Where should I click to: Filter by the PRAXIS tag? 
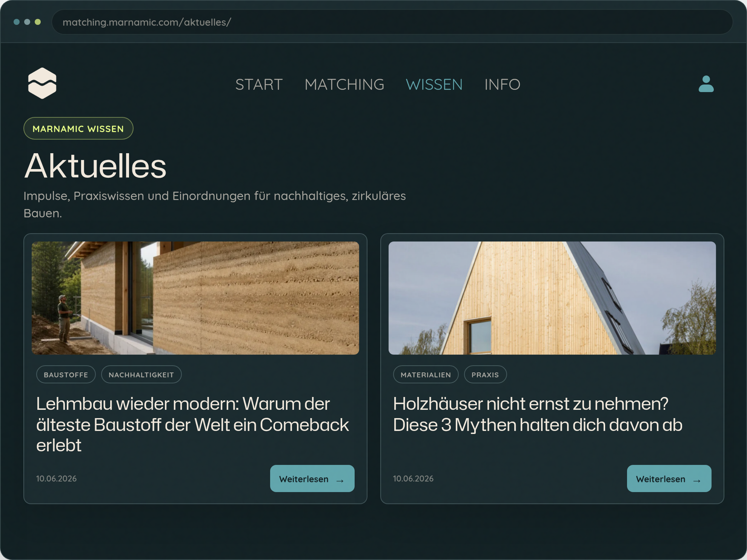(485, 375)
